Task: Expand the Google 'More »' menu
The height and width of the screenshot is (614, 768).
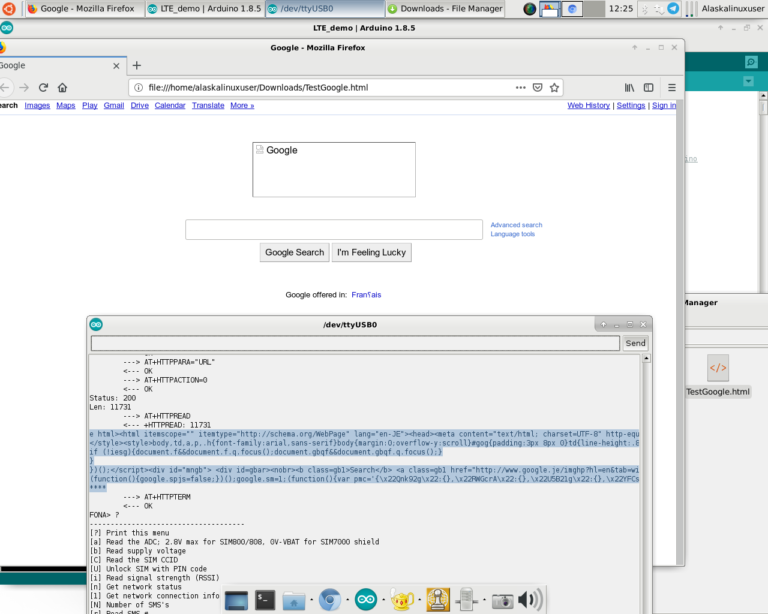Action: click(242, 105)
